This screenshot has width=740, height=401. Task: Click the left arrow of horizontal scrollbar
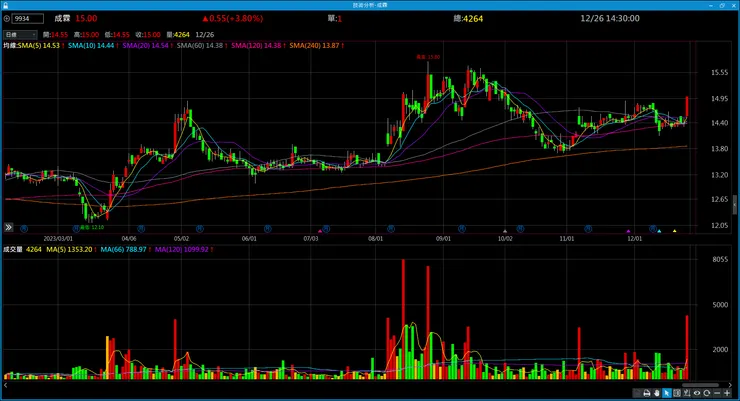[5, 385]
